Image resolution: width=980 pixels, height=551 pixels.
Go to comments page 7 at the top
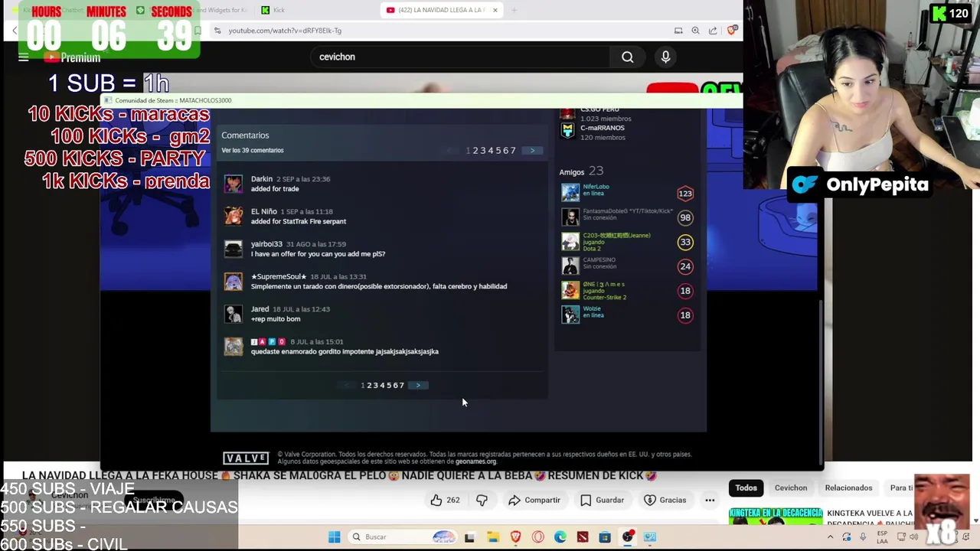(x=514, y=150)
